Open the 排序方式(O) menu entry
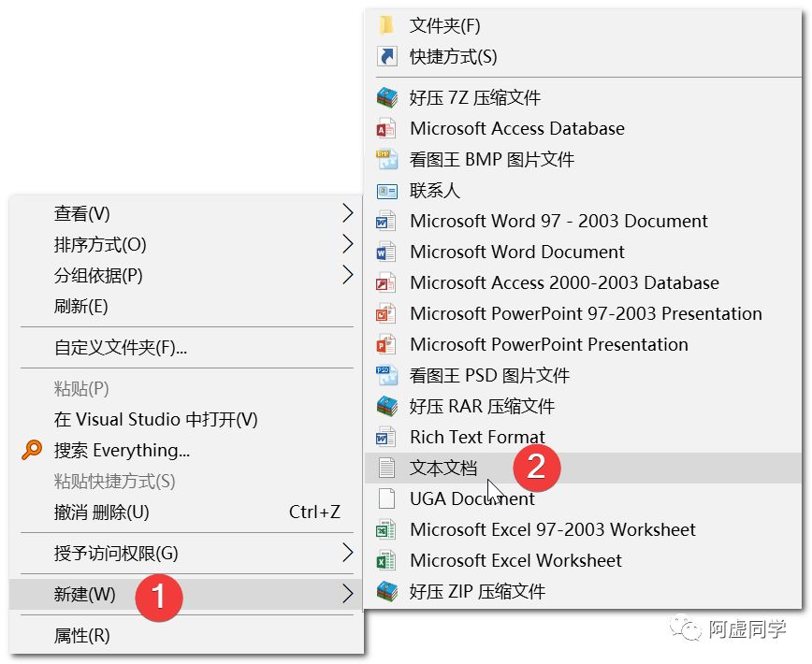812x664 pixels. (186, 244)
